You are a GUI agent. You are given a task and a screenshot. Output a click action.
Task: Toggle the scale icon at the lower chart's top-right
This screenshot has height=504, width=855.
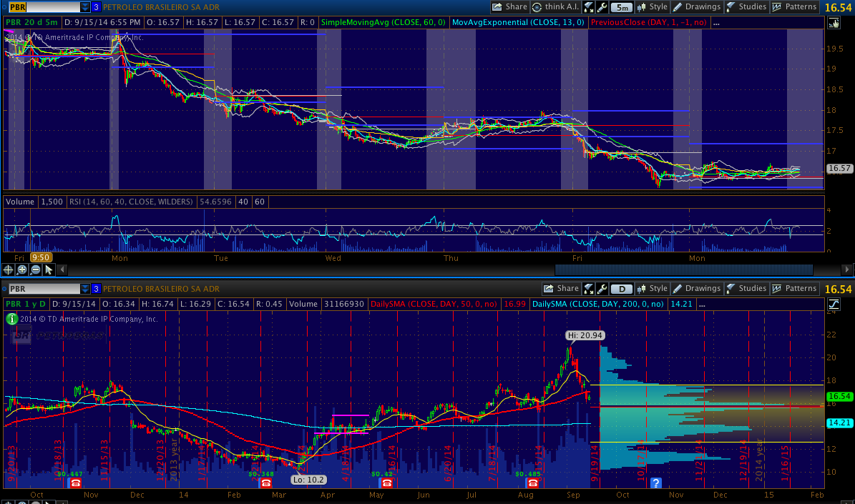point(833,305)
